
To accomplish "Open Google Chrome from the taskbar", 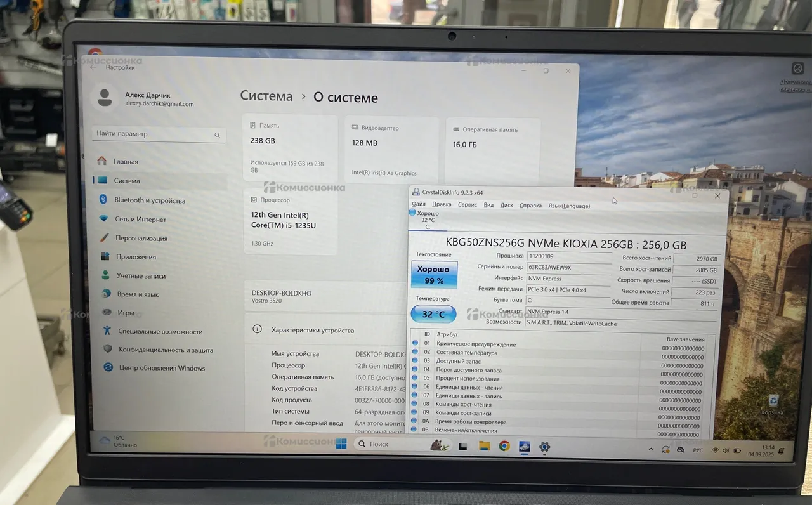I will 504,446.
